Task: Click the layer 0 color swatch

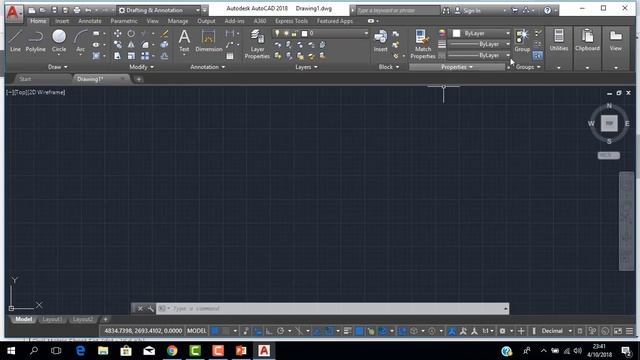Action: (x=304, y=33)
